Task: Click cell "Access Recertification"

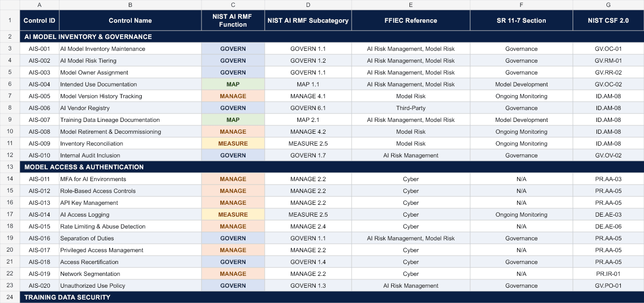Action: click(x=130, y=262)
